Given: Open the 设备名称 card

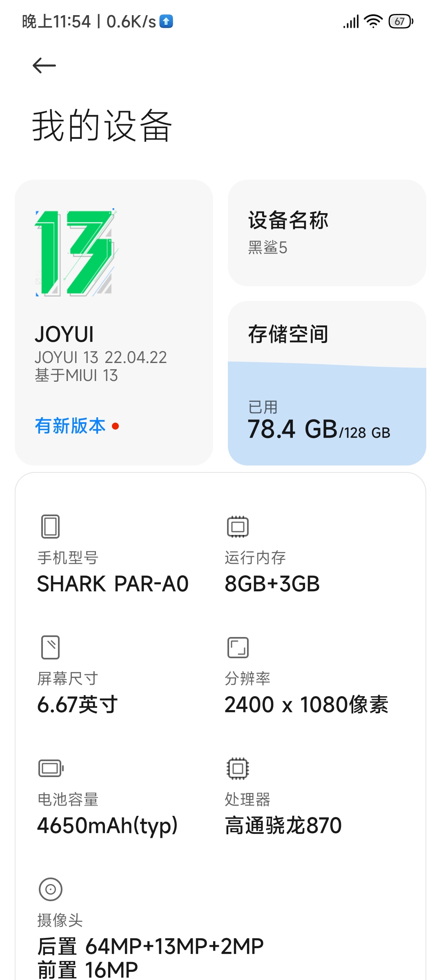Looking at the screenshot, I should (327, 233).
